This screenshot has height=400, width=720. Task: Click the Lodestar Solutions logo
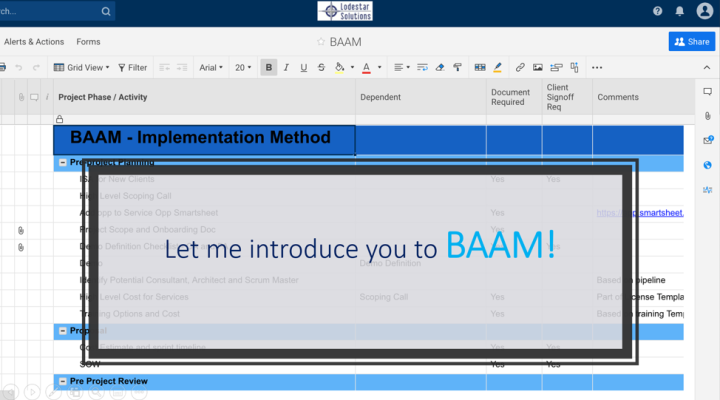tap(345, 11)
